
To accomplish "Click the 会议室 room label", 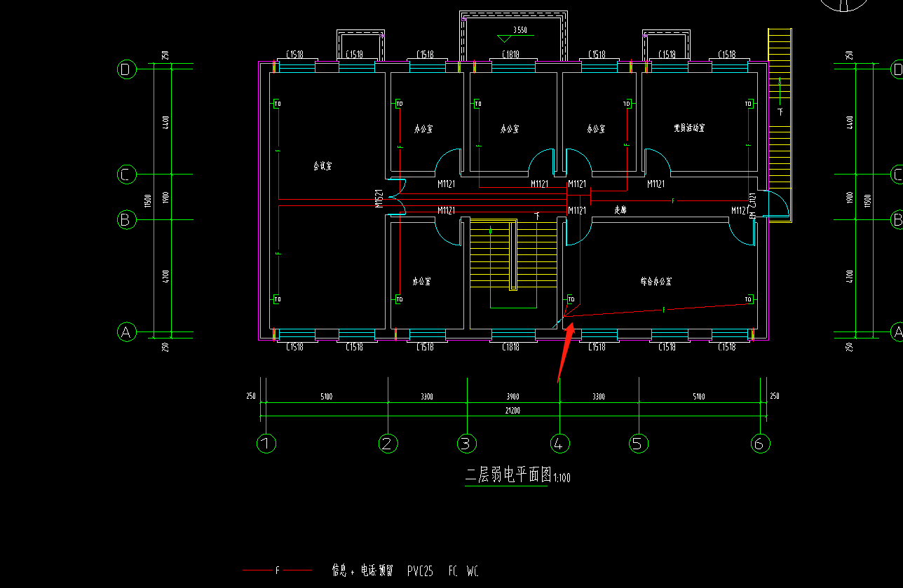I will pos(322,166).
